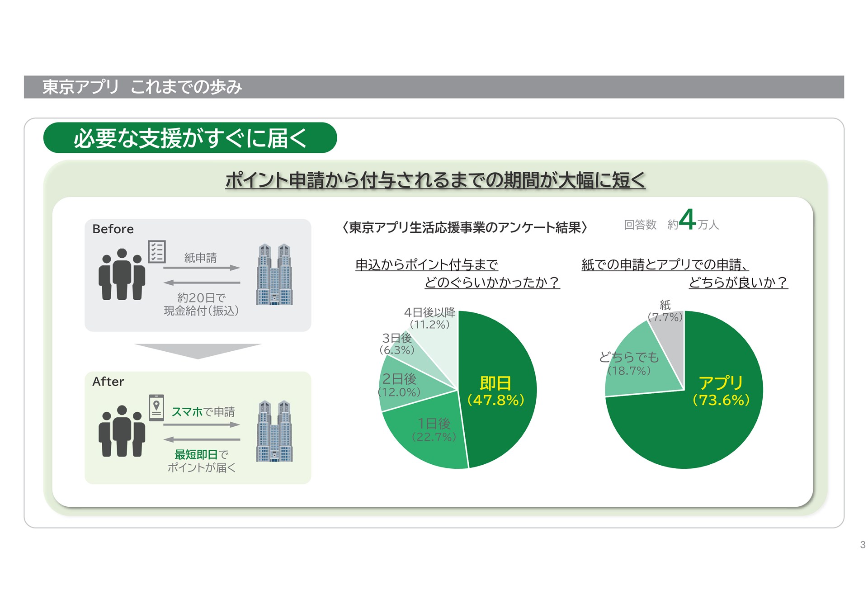Click the left arrow above 約20日で
Screen dimensions: 868x613
[x=202, y=283]
